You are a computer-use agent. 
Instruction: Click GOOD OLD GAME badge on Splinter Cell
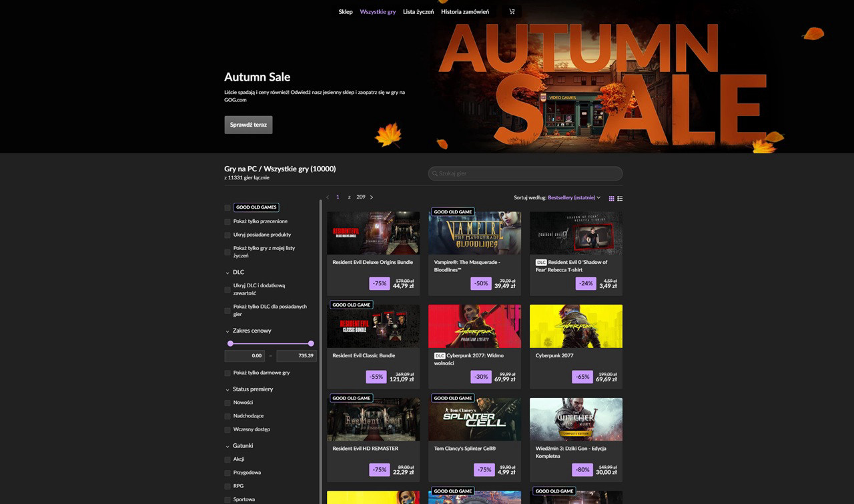[453, 398]
